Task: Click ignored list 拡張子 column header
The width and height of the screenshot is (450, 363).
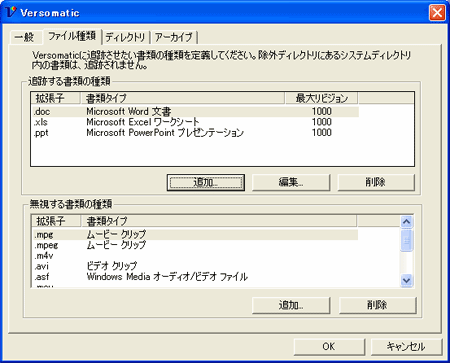Action: pyautogui.click(x=56, y=221)
